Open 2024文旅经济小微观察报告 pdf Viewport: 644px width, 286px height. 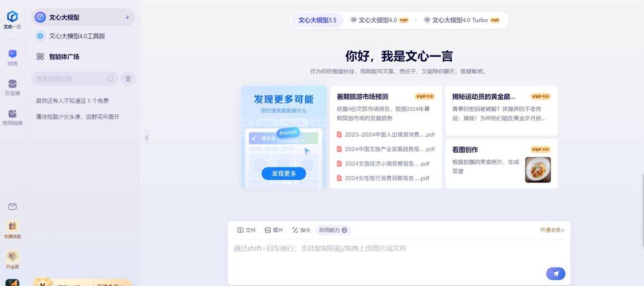(383, 164)
